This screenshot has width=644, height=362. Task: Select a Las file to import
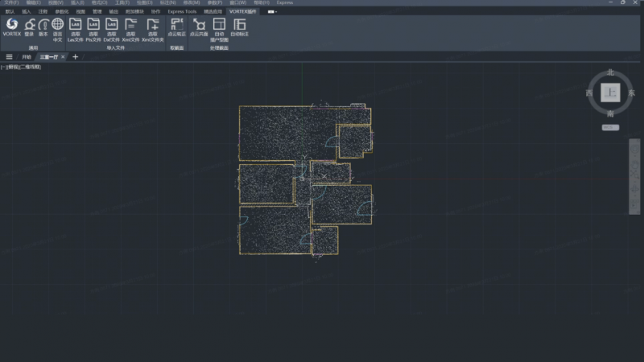tap(75, 30)
